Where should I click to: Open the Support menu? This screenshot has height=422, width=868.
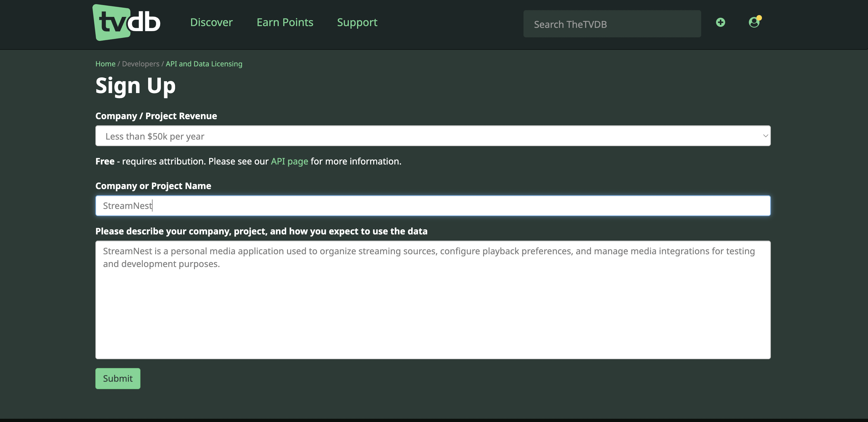tap(357, 23)
